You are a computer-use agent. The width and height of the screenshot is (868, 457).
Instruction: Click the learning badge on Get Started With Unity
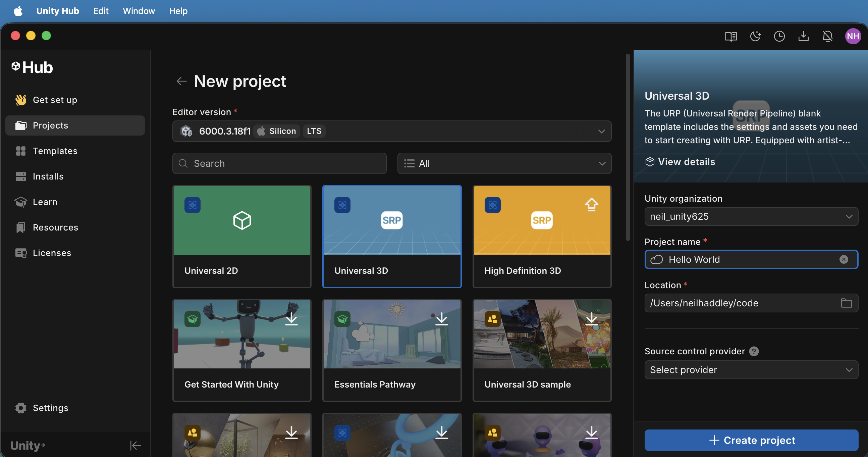tap(193, 318)
